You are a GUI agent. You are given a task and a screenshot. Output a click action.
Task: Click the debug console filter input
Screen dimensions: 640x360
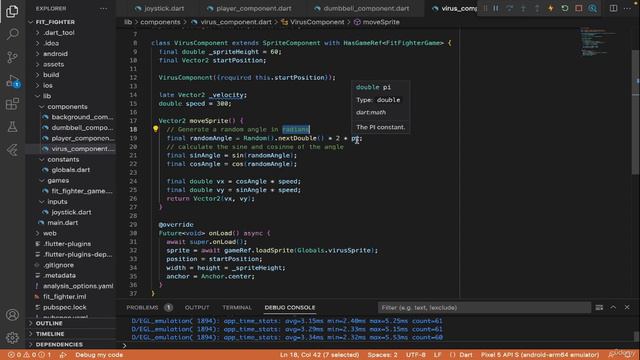click(484, 307)
